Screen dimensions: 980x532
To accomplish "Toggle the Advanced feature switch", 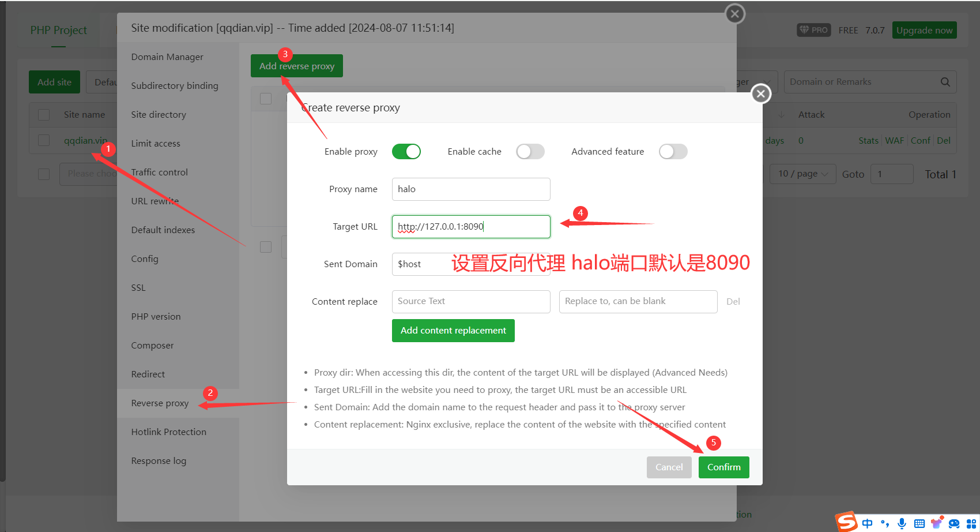I will click(x=673, y=152).
